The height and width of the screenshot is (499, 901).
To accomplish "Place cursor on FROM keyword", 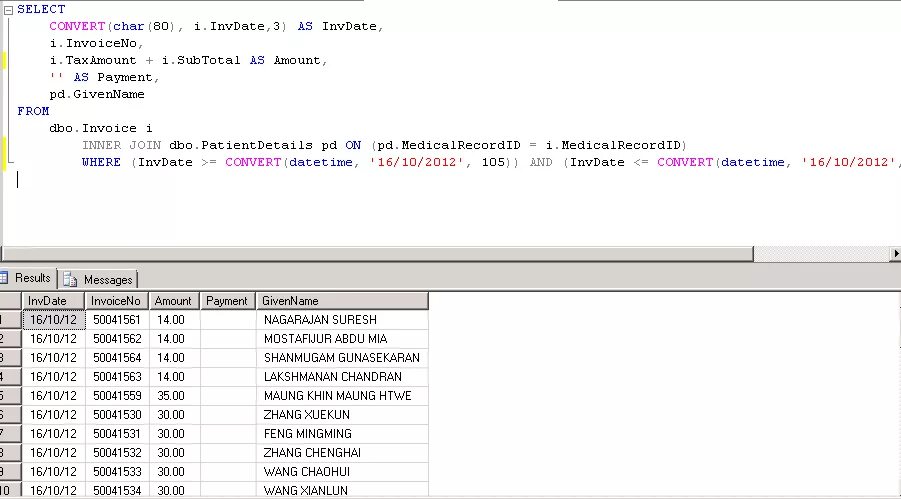I will pyautogui.click(x=33, y=111).
